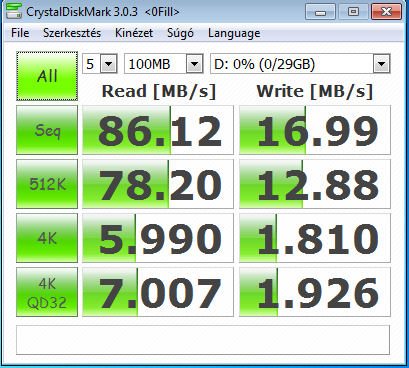This screenshot has height=368, width=409.
Task: Select the 4K write value 1.810
Action: 315,238
